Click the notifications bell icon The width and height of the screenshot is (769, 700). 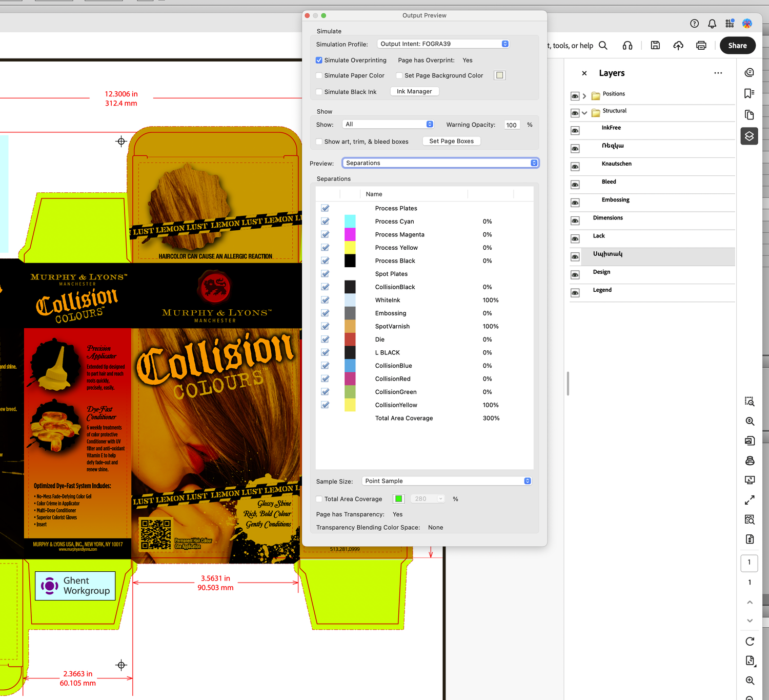click(x=712, y=23)
